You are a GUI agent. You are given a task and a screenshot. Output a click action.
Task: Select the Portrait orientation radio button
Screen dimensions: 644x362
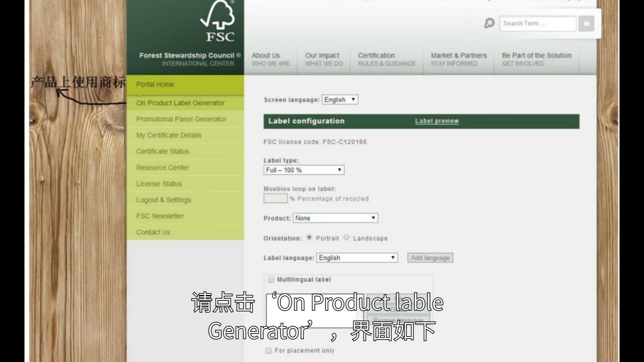[309, 237]
